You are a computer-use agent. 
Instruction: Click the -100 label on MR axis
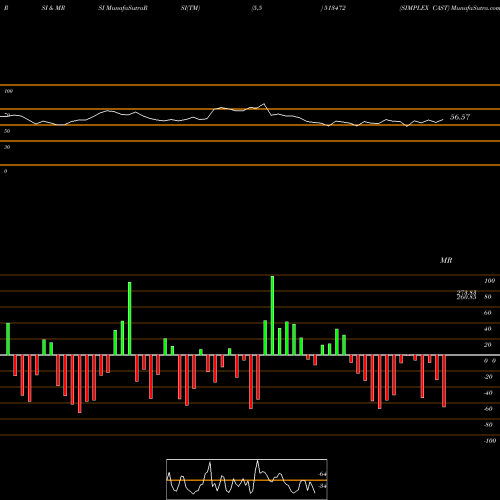(490, 441)
